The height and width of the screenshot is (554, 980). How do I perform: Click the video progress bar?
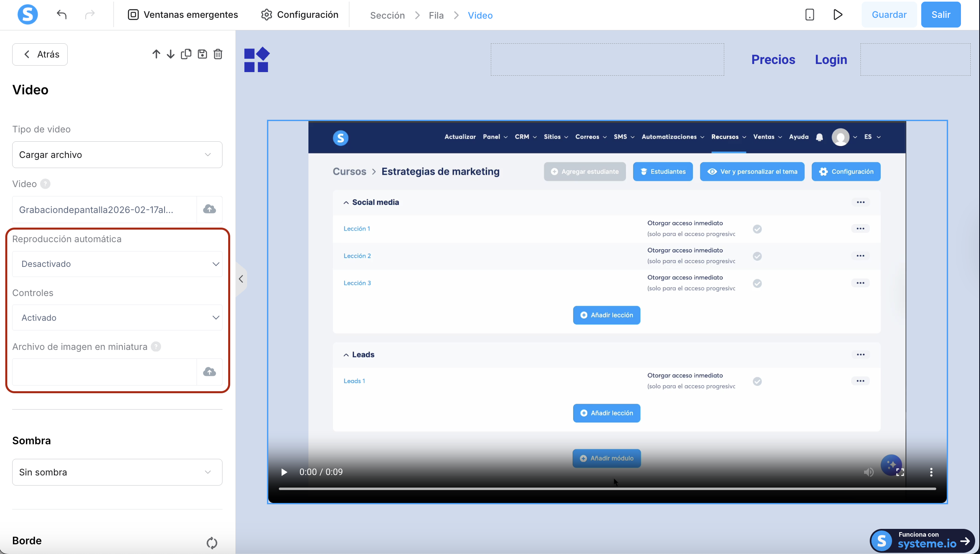point(607,489)
